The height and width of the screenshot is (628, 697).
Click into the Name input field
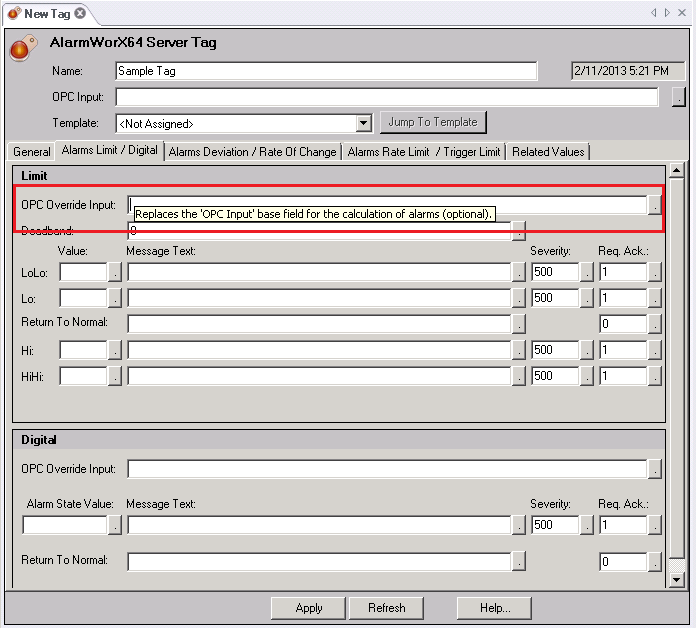point(326,71)
